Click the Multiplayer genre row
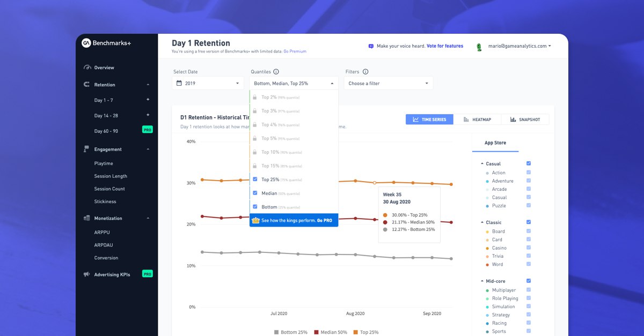 pyautogui.click(x=503, y=290)
